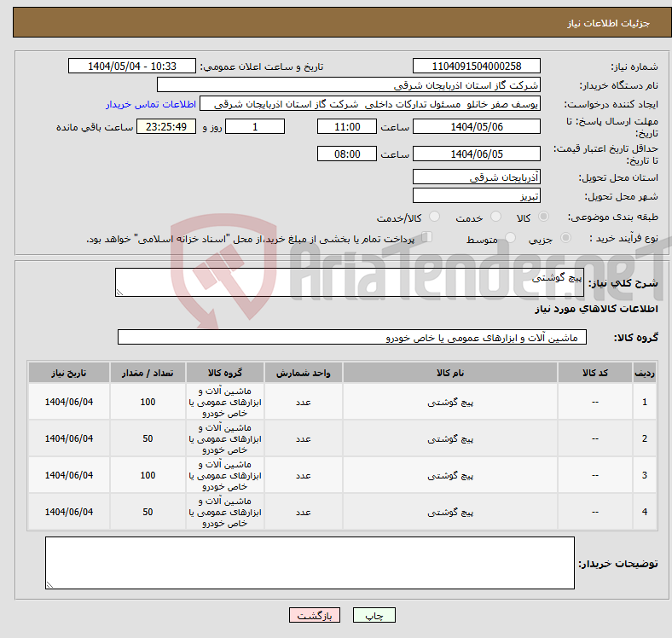Click the شهر محل تحویل field showing تبریز
This screenshot has height=638, width=672.
pyautogui.click(x=476, y=196)
